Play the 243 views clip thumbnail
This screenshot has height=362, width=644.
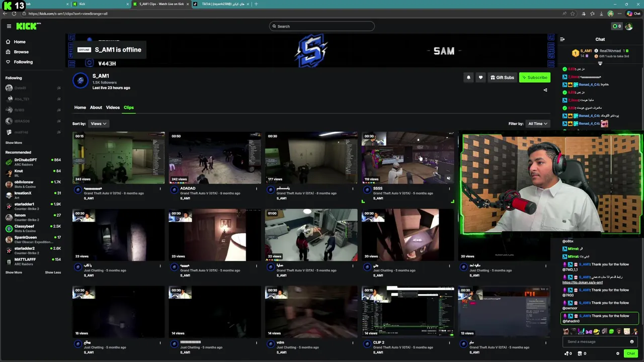[118, 157]
